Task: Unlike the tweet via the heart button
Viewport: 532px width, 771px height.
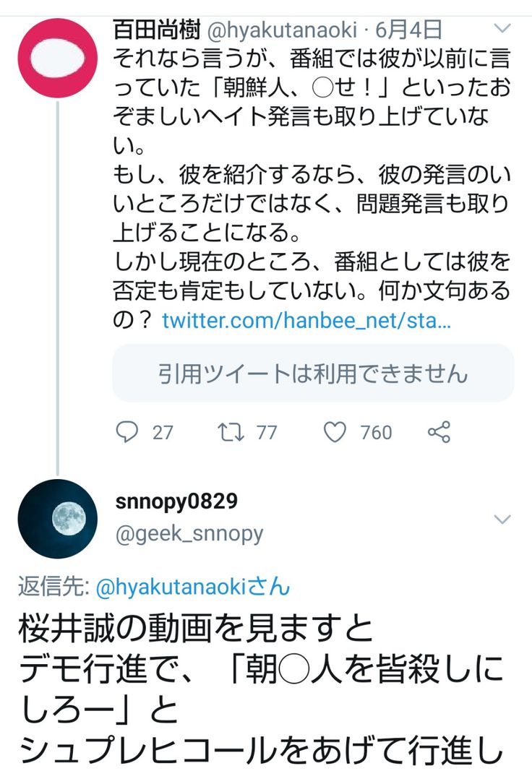Action: [x=334, y=432]
